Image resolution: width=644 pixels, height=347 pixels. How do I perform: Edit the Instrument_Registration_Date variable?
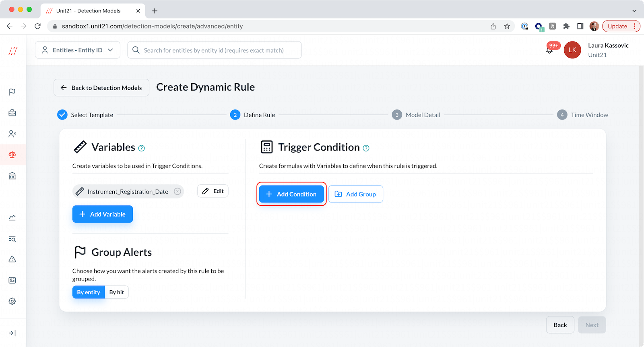tap(213, 191)
